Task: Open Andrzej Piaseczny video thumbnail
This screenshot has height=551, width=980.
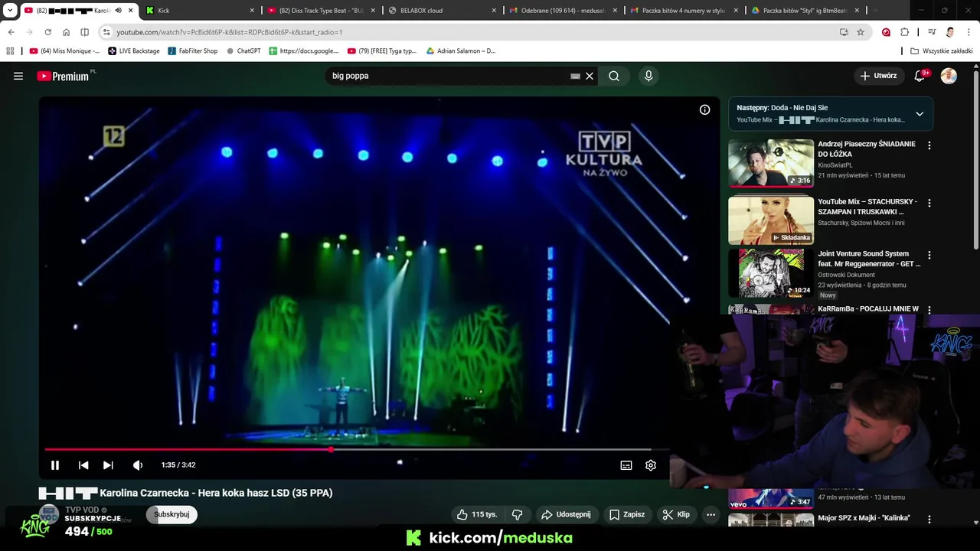Action: (771, 163)
